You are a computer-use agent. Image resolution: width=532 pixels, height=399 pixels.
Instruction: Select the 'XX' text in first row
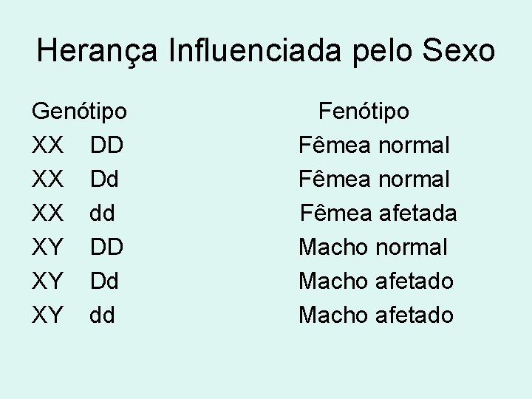[47, 146]
